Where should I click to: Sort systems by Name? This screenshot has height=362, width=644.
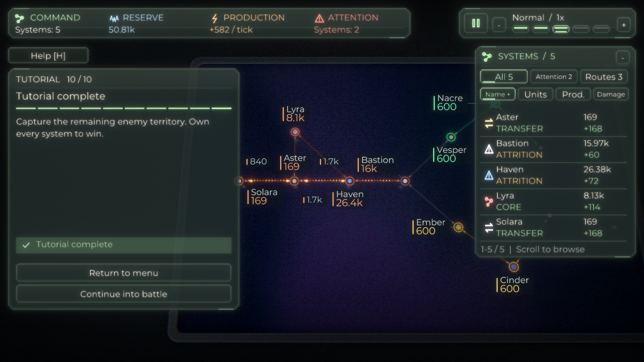tap(498, 94)
